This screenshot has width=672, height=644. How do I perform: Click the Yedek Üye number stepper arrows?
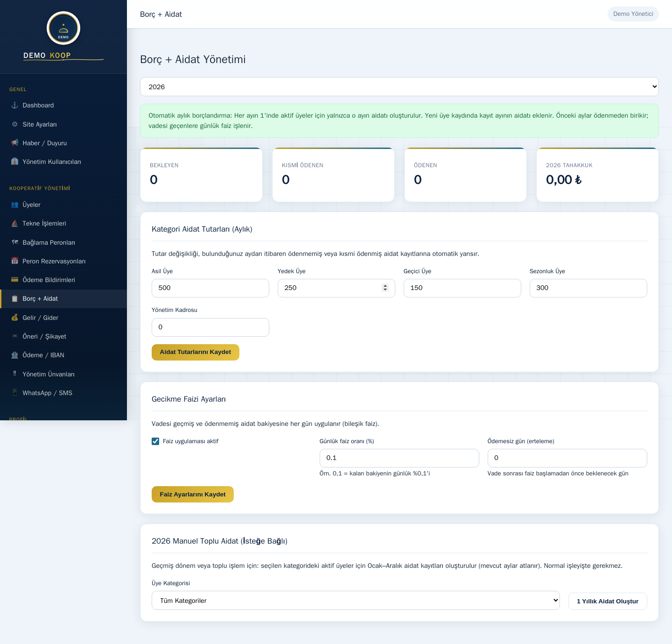(x=385, y=288)
